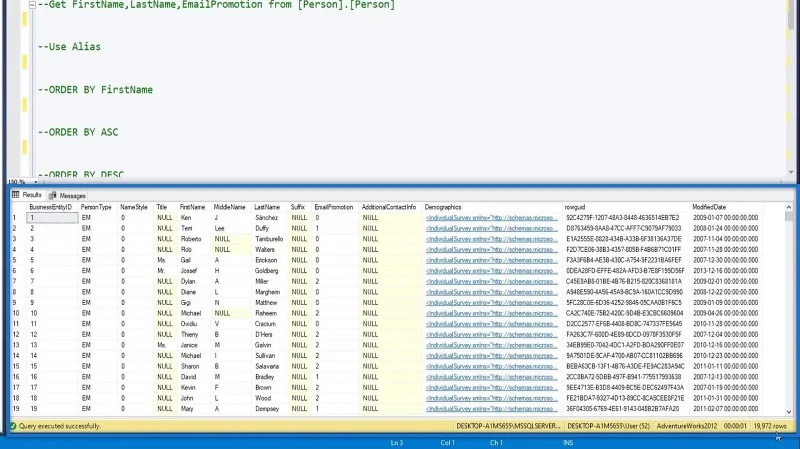Open Demographics XML link in row 10

point(491,313)
